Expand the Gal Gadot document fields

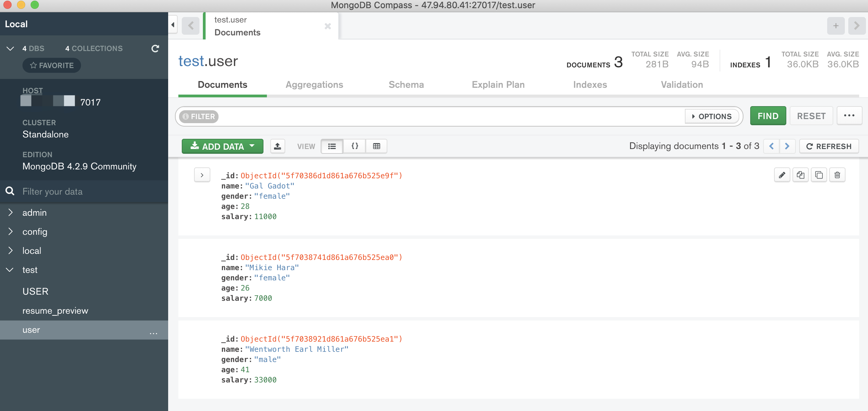202,175
